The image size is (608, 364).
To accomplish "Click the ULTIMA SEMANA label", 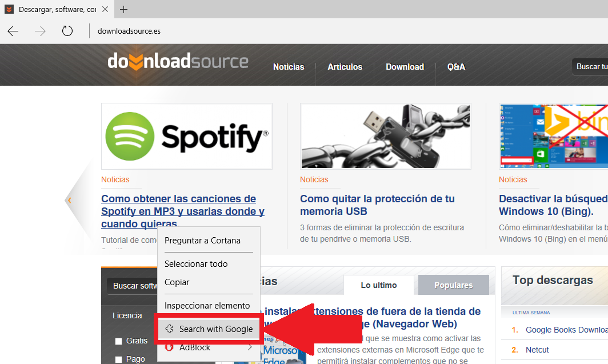I will 531,313.
